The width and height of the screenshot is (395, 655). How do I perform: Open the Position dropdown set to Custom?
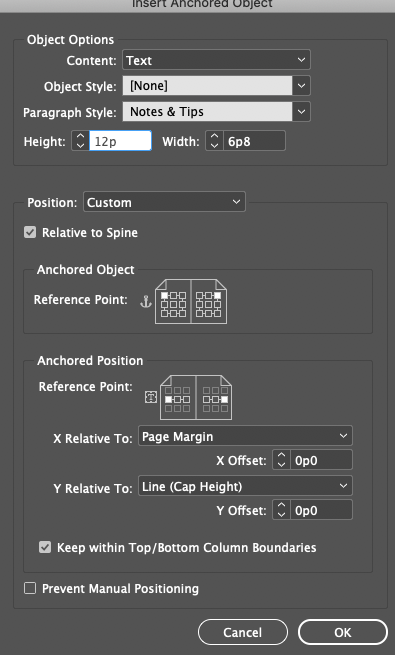tap(165, 202)
